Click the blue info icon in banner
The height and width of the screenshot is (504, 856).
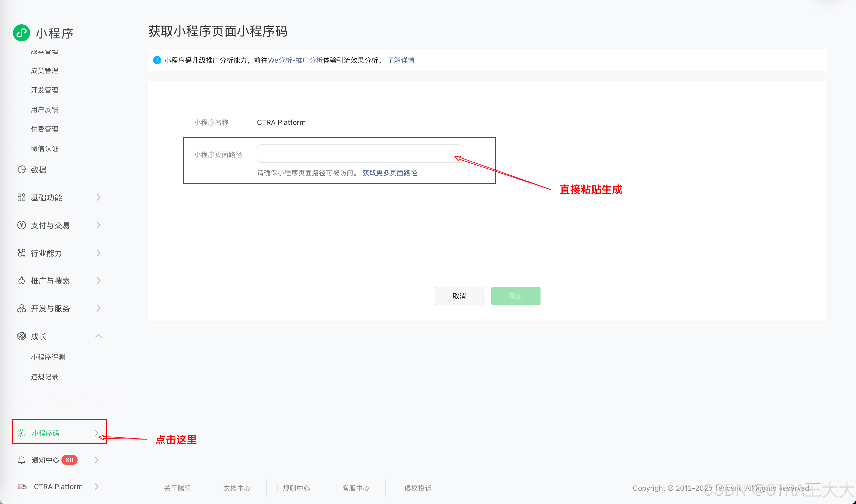(157, 60)
